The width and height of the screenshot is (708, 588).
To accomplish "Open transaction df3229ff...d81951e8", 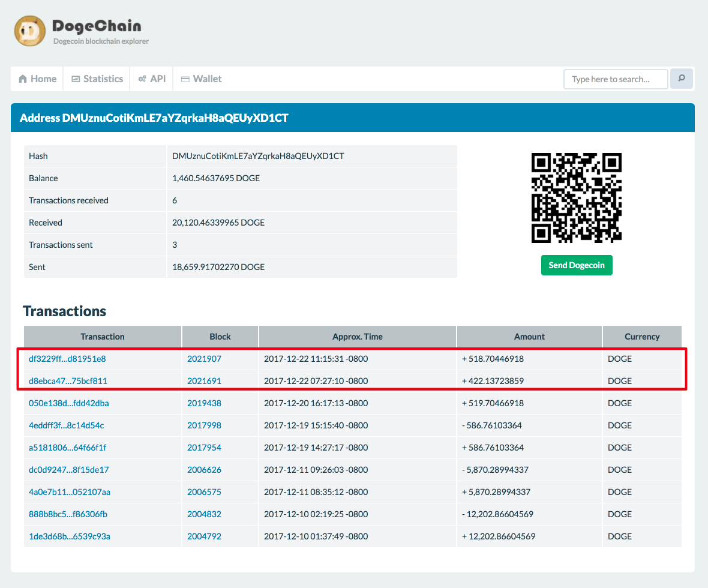I will (67, 359).
